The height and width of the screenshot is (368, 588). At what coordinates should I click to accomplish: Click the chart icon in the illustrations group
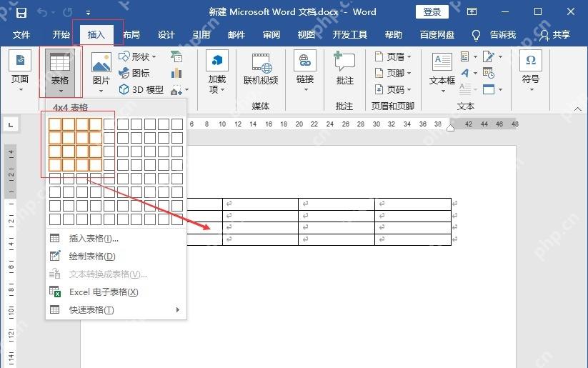176,73
